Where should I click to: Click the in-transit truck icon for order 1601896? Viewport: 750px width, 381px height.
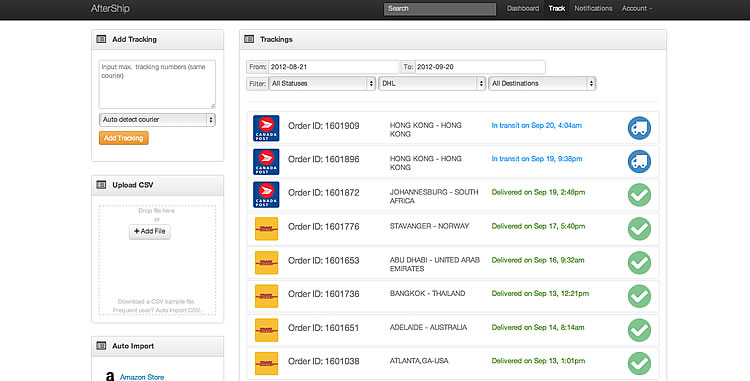[x=639, y=162]
